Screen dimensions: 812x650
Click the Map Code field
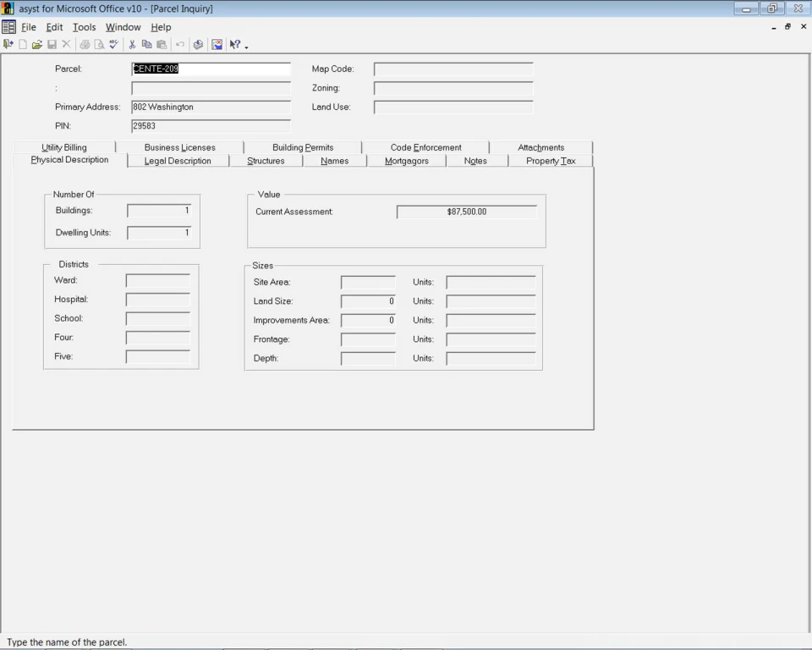coord(453,69)
